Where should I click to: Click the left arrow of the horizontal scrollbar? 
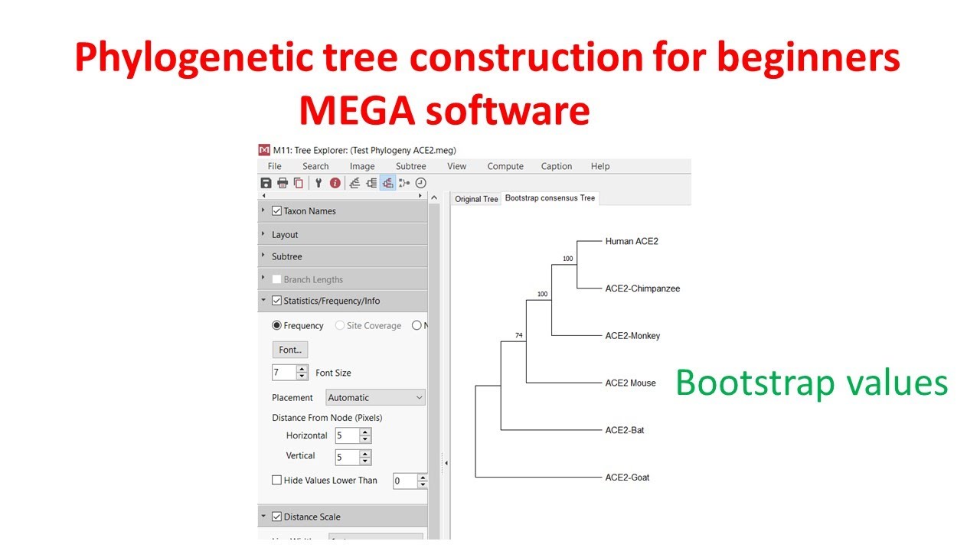pyautogui.click(x=263, y=196)
